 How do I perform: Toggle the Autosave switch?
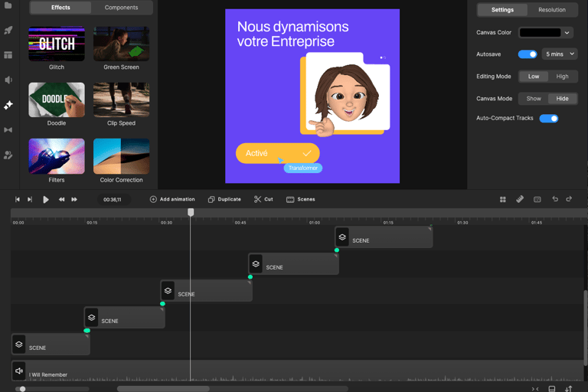click(527, 54)
